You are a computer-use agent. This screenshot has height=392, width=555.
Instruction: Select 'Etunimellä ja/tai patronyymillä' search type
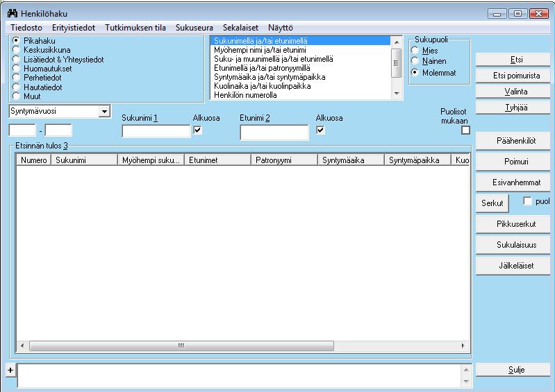(300, 68)
